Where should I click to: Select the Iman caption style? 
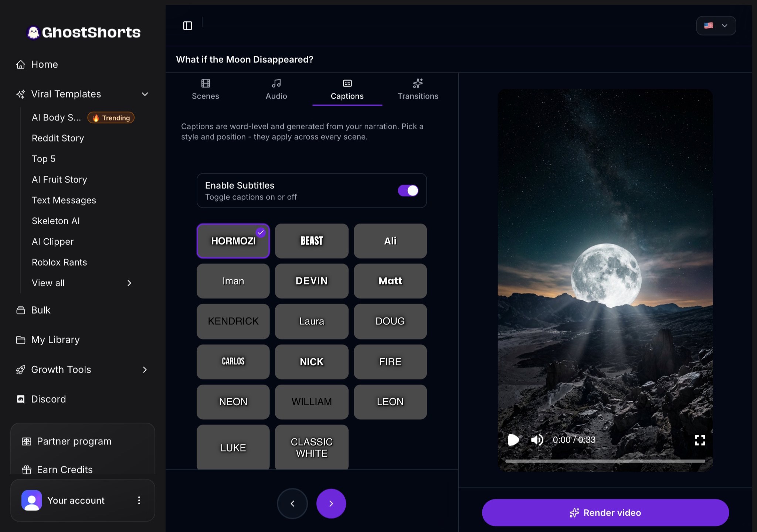(233, 281)
